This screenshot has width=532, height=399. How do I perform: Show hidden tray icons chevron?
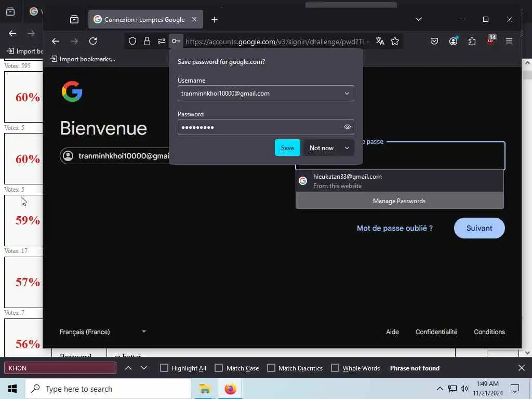pos(440,389)
